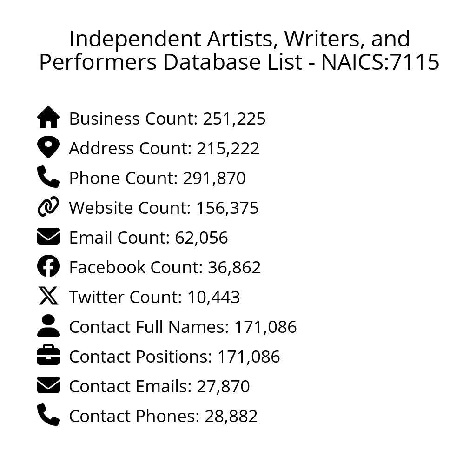Image resolution: width=476 pixels, height=476 pixels.
Task: Click the Facebook Count: 36,862 text
Action: pyautogui.click(x=165, y=268)
